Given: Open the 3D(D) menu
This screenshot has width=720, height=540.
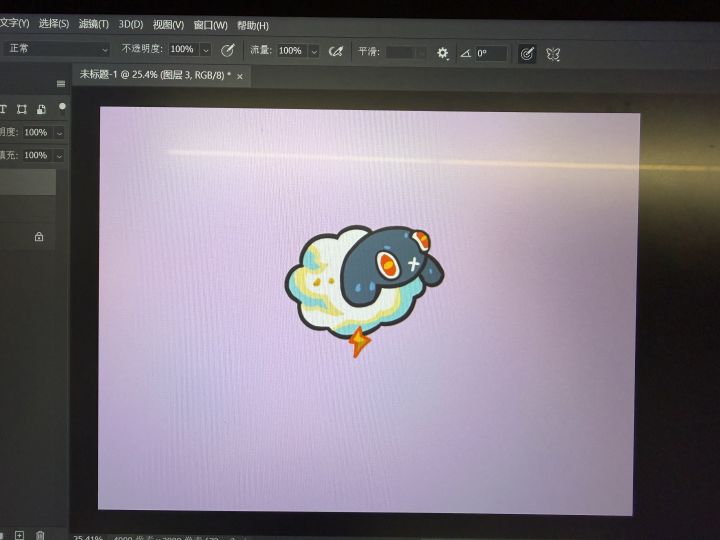Looking at the screenshot, I should tap(131, 24).
